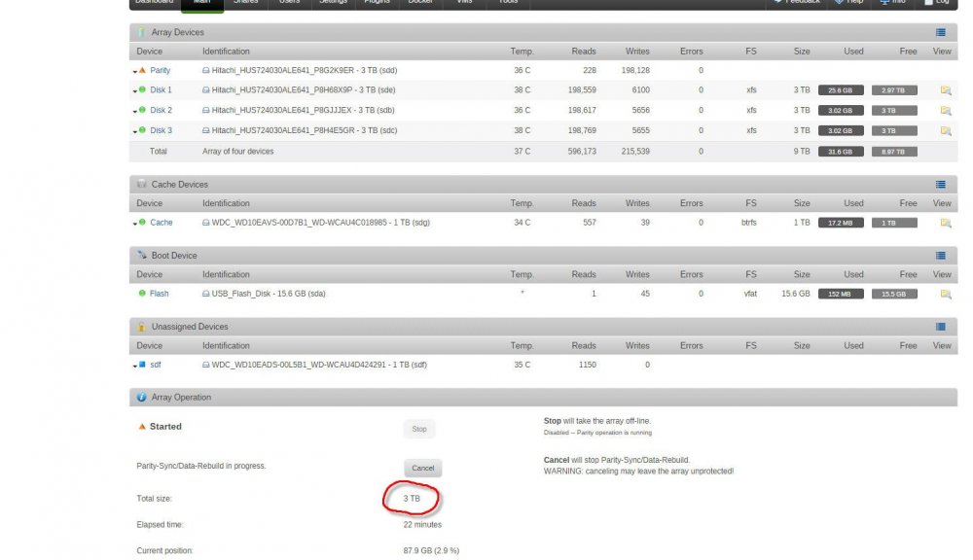
Task: Open dropdown arrow beside sdf device
Action: click(x=134, y=367)
